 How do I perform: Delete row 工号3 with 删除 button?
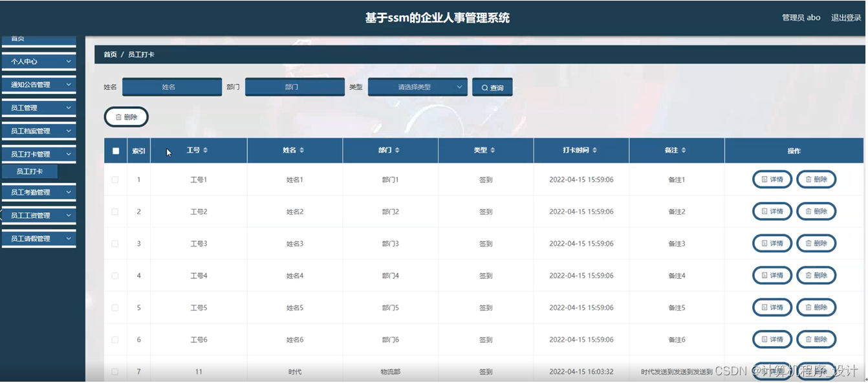tap(816, 243)
